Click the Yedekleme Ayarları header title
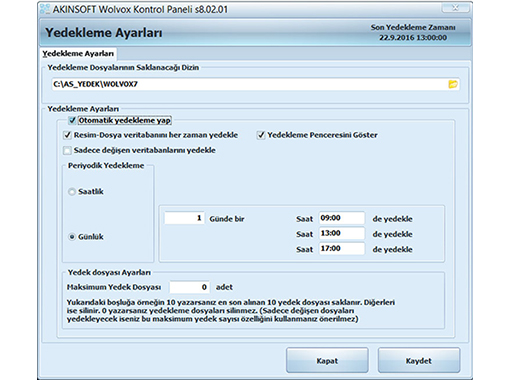 (x=104, y=33)
